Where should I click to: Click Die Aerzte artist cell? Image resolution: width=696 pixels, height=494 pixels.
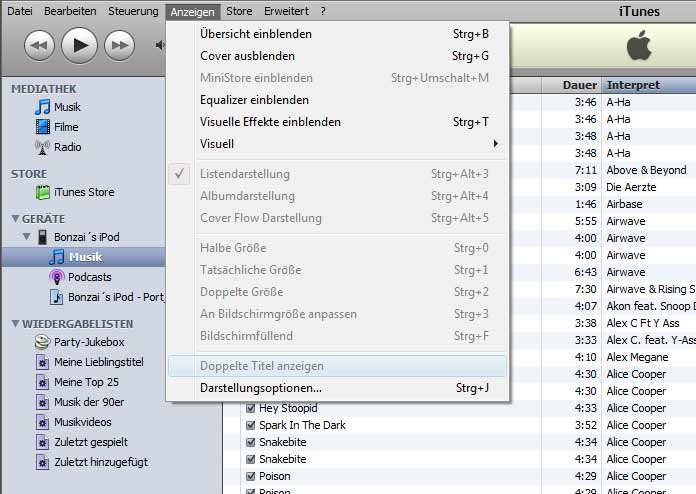tap(631, 187)
